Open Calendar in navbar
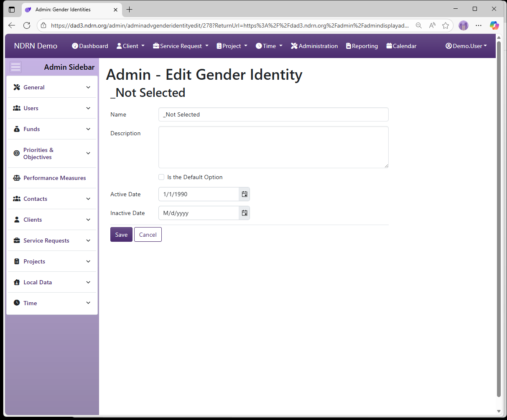The height and width of the screenshot is (420, 507). (x=402, y=46)
